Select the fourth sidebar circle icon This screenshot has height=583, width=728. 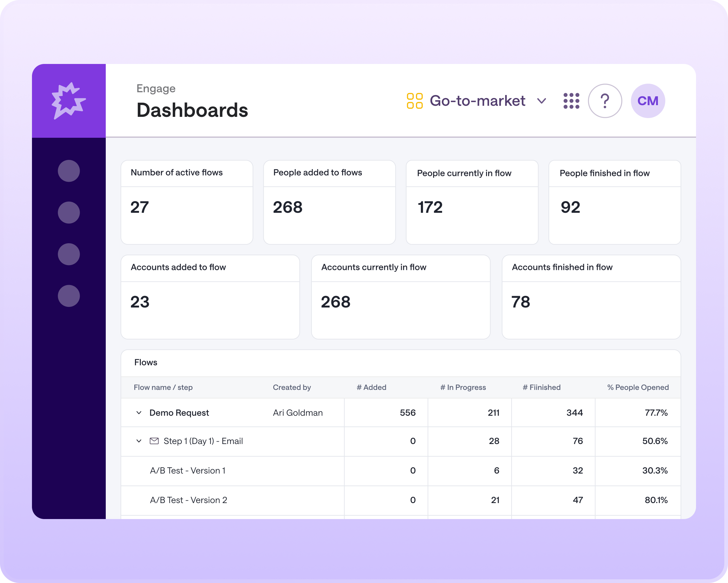(69, 296)
